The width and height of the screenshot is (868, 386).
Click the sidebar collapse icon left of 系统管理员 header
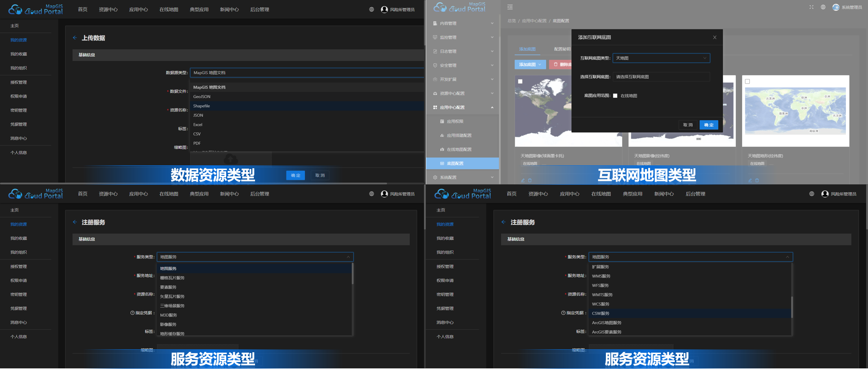510,7
